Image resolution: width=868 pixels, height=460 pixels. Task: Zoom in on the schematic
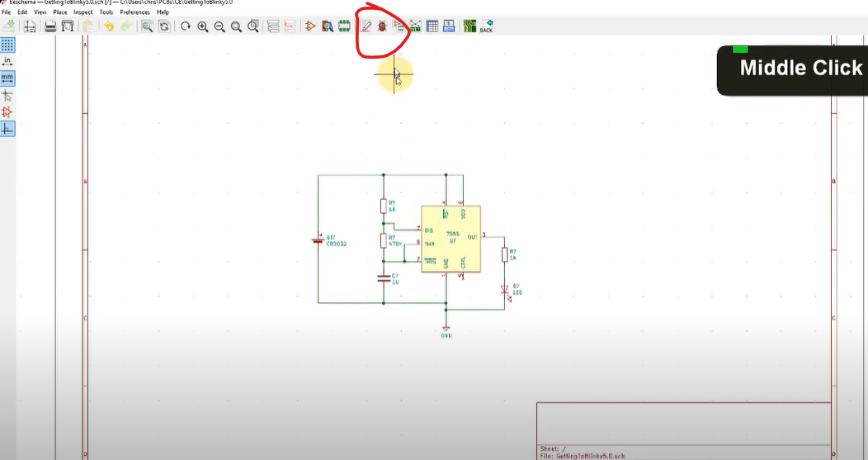203,26
